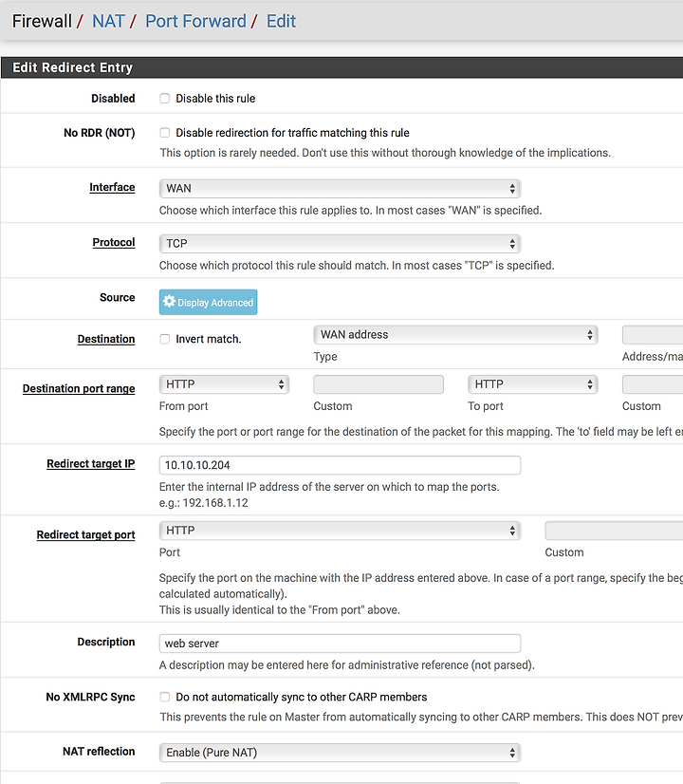Viewport: 683px width, 784px height.
Task: Click the From port Custom input field
Action: point(378,384)
